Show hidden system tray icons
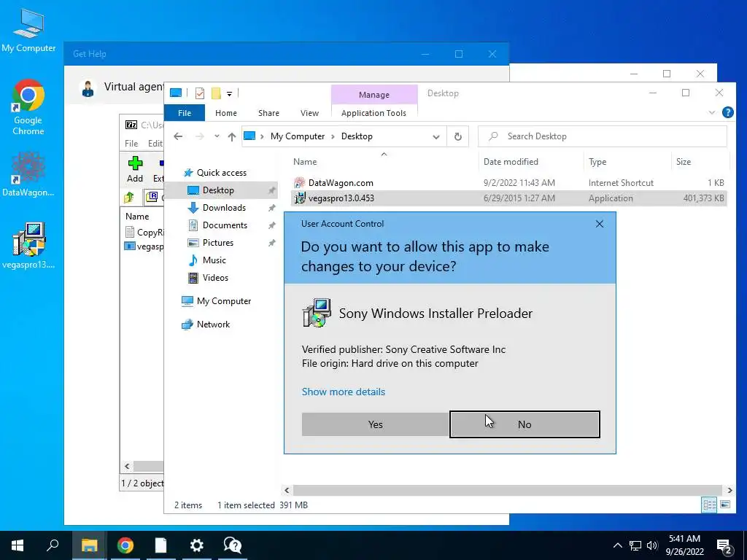 pyautogui.click(x=617, y=545)
